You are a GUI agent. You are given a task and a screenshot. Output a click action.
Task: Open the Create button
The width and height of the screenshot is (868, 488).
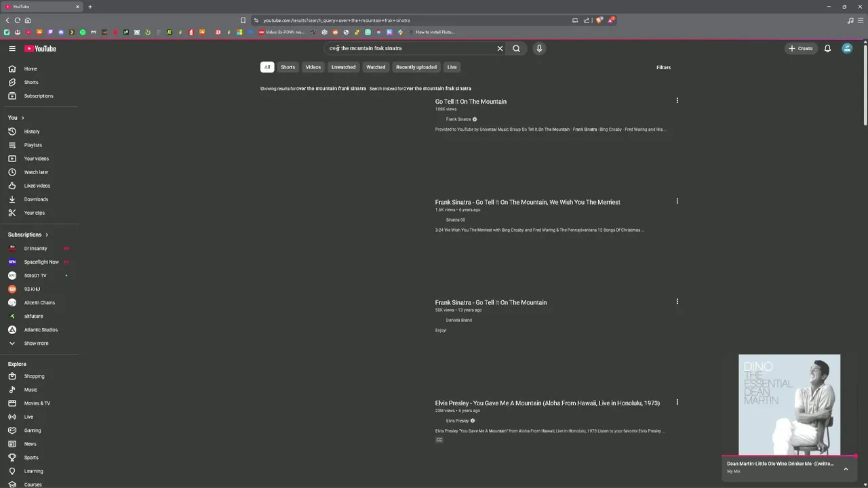800,48
